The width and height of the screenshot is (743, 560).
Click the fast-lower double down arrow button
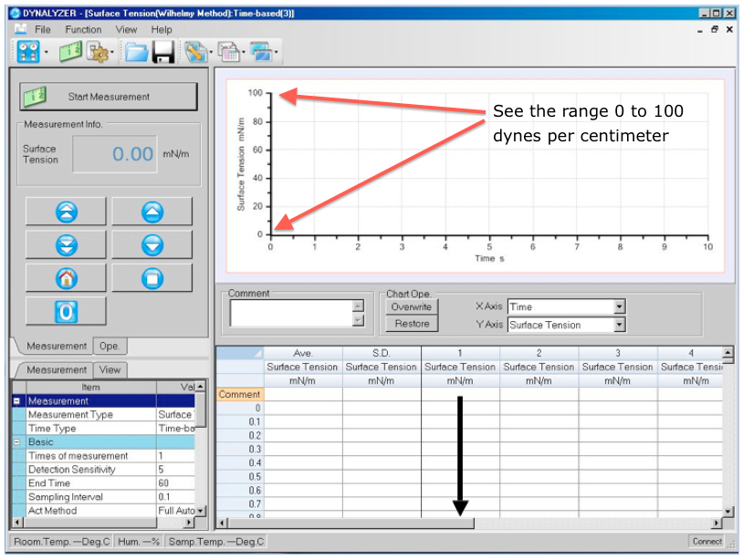pos(66,244)
